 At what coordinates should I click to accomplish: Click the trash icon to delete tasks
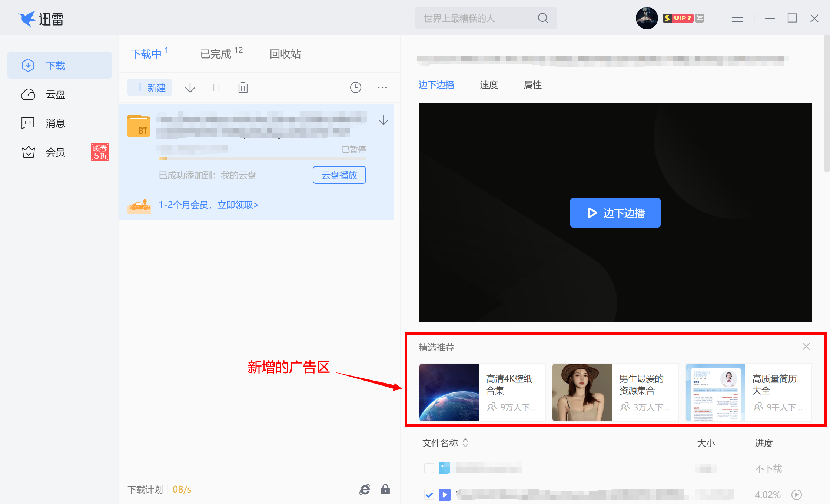243,87
